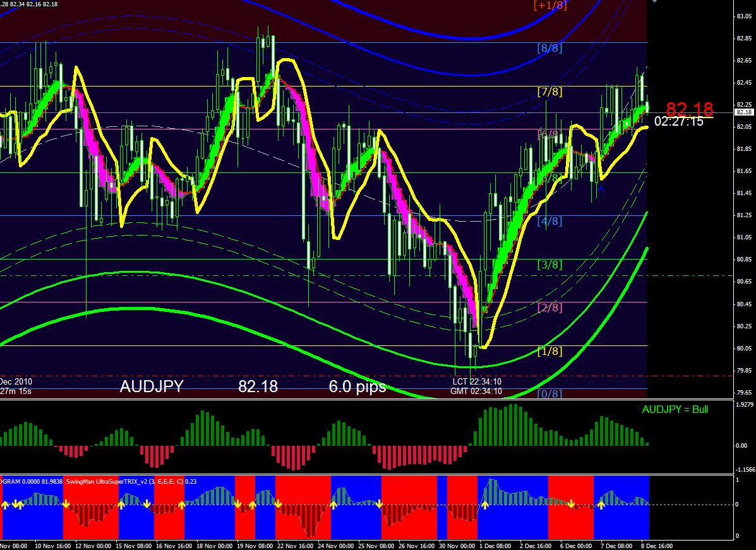756x550 pixels.
Task: Click the 25 Nov 08:00 time axis label
Action: (x=376, y=546)
